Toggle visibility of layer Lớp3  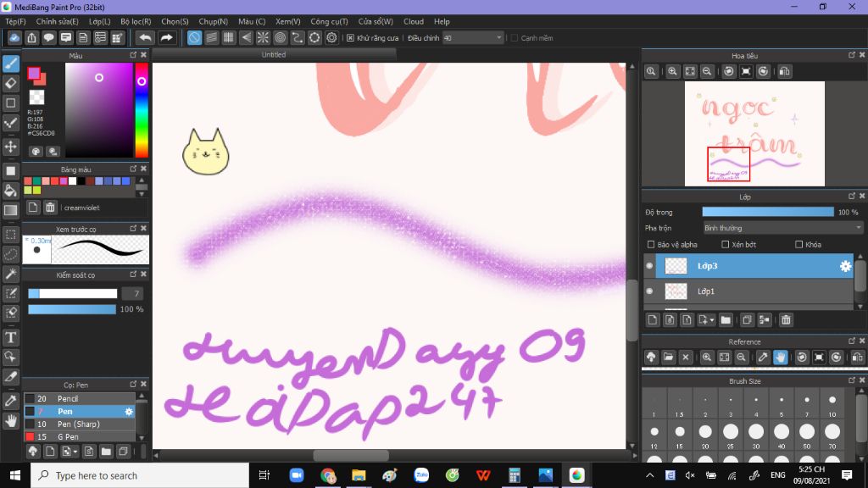click(649, 265)
